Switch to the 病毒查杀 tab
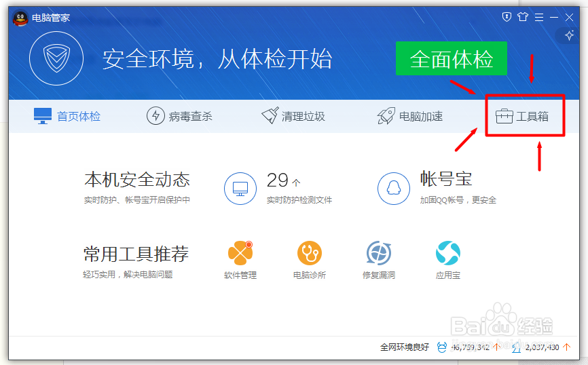588x365 pixels. [x=179, y=116]
